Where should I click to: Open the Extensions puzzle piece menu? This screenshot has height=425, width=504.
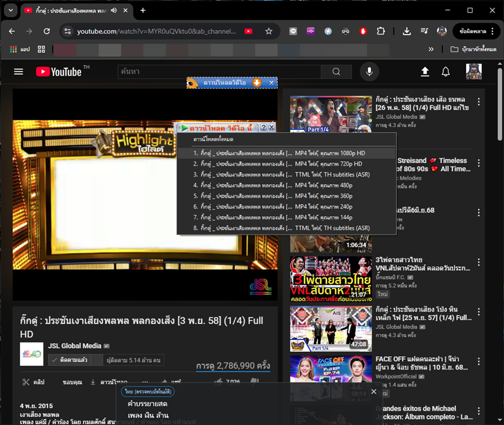click(381, 31)
